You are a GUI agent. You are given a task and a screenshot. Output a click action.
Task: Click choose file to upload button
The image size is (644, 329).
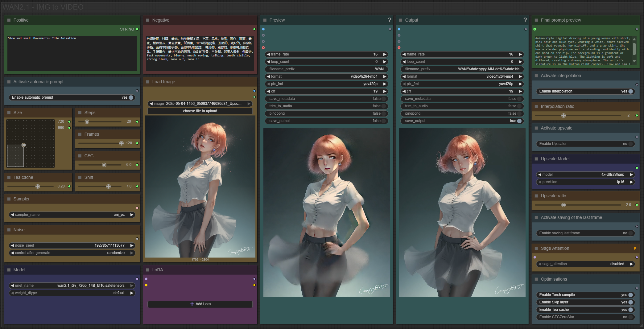(200, 111)
